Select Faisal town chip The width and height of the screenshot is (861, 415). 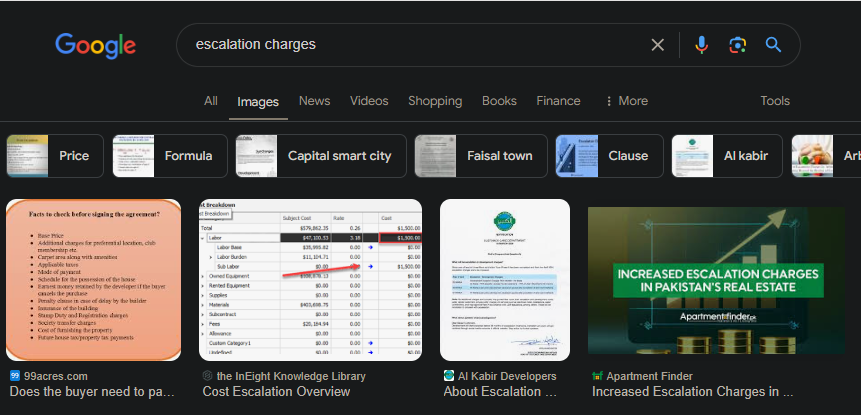481,156
